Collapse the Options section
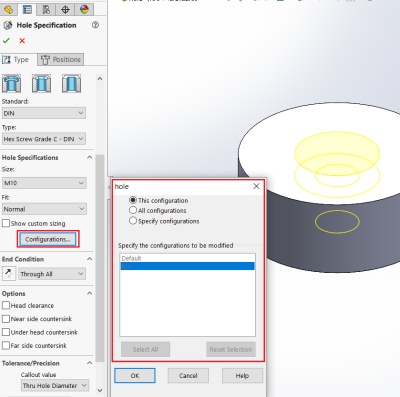This screenshot has width=400, height=397. click(89, 293)
